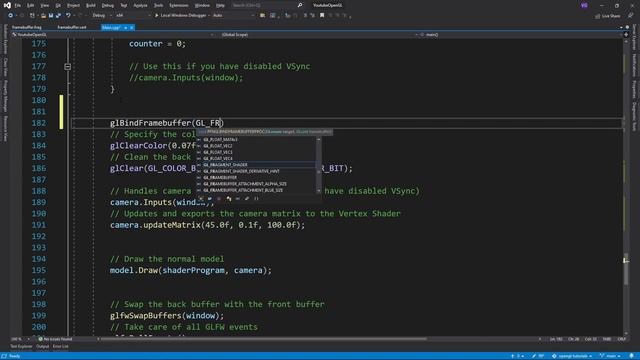Viewport: 640px width, 360px height.
Task: Open the File menu
Action: click(18, 5)
